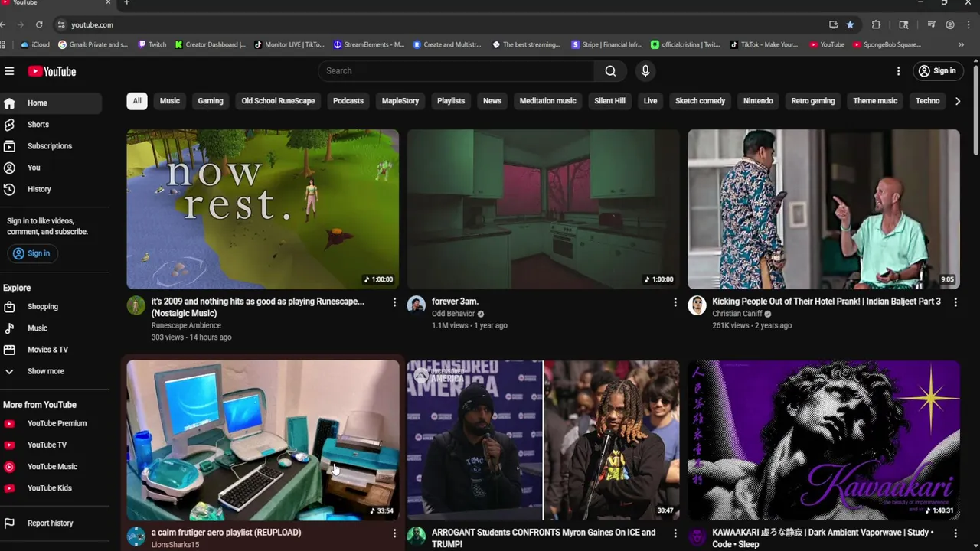Open the Runescape Ambience channel link
Viewport: 980px width, 551px height.
click(186, 325)
